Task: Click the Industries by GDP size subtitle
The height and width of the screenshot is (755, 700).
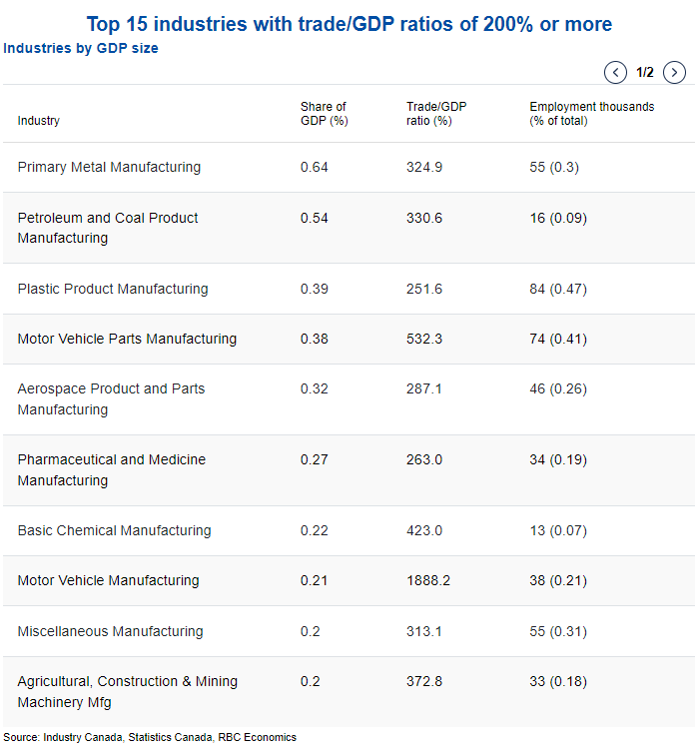Action: 81,48
